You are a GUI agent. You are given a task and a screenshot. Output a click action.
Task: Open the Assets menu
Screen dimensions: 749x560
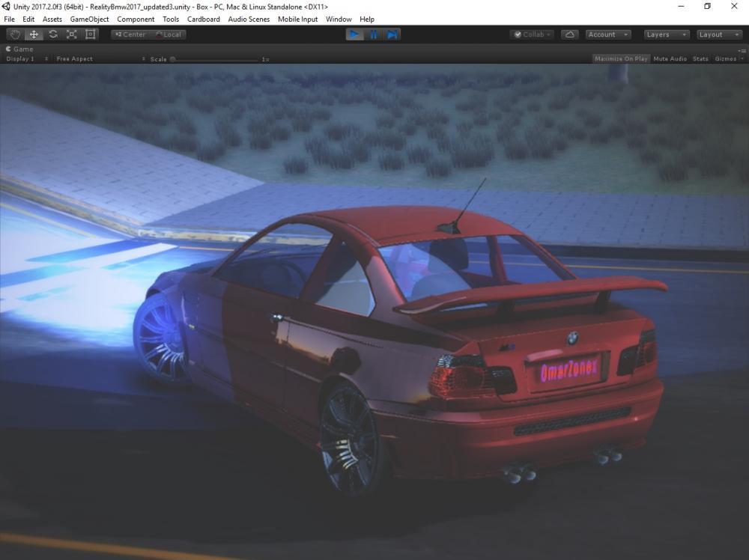pyautogui.click(x=52, y=19)
